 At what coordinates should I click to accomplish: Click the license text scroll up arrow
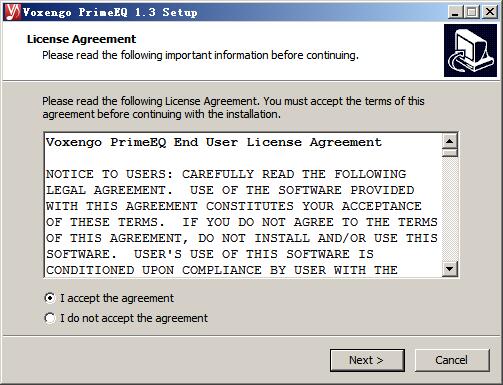[x=450, y=141]
